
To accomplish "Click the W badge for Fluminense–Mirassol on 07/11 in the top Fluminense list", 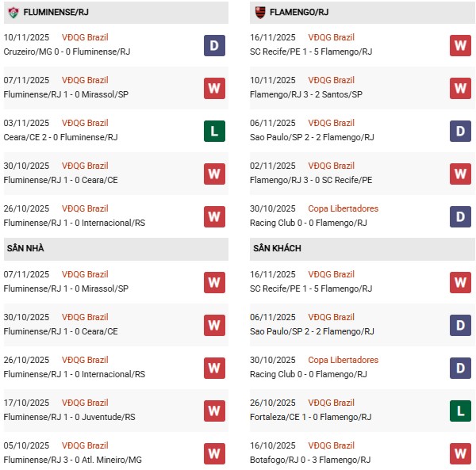I will [214, 88].
